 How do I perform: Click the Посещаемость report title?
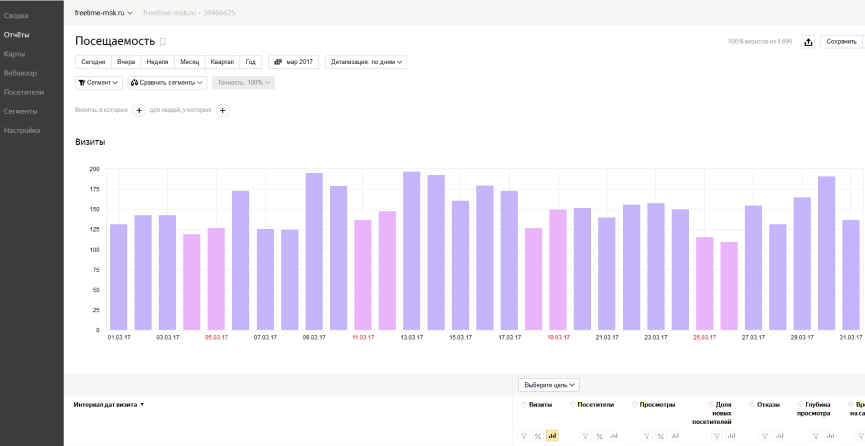(115, 41)
